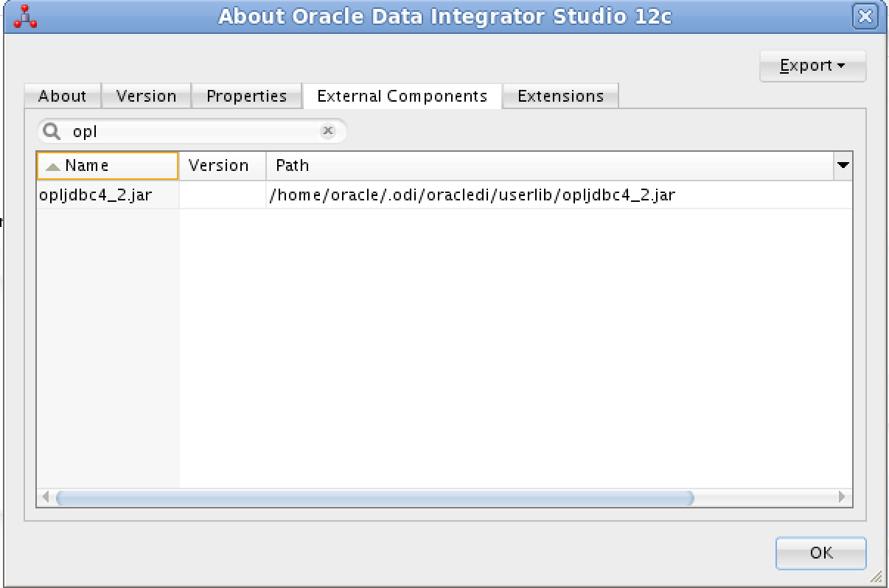Switch to the About tab
The width and height of the screenshot is (889, 588).
[62, 96]
